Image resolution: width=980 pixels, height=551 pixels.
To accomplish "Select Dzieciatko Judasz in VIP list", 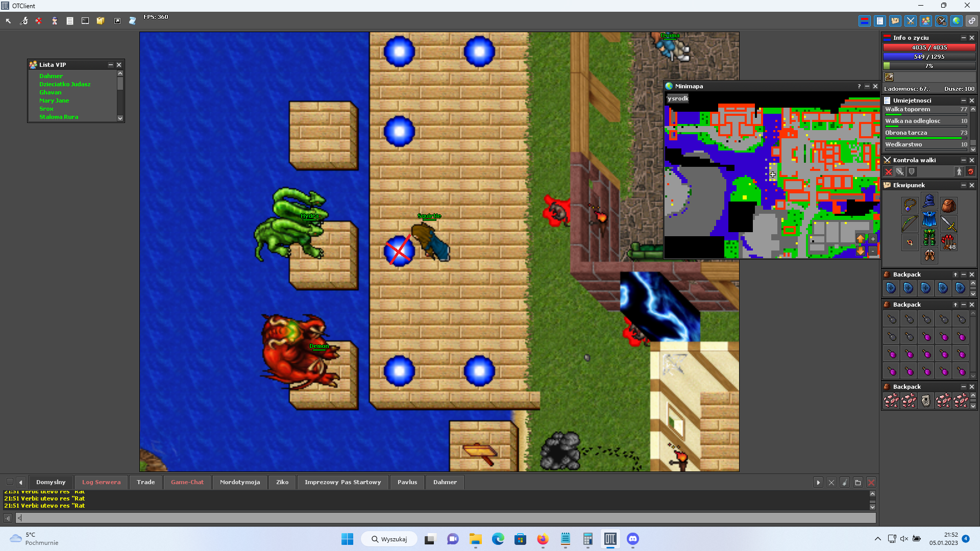I will [65, 84].
